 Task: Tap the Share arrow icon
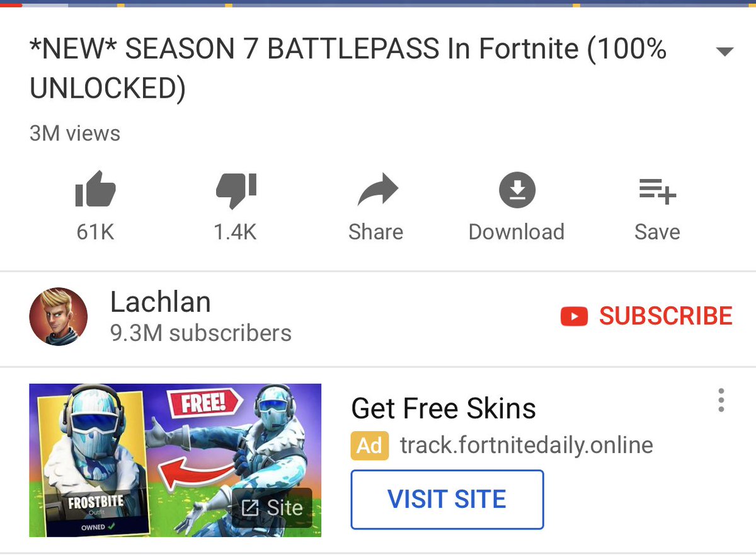(x=377, y=190)
